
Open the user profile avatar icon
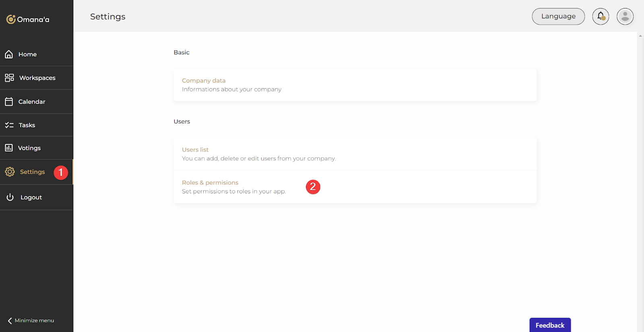tap(625, 17)
